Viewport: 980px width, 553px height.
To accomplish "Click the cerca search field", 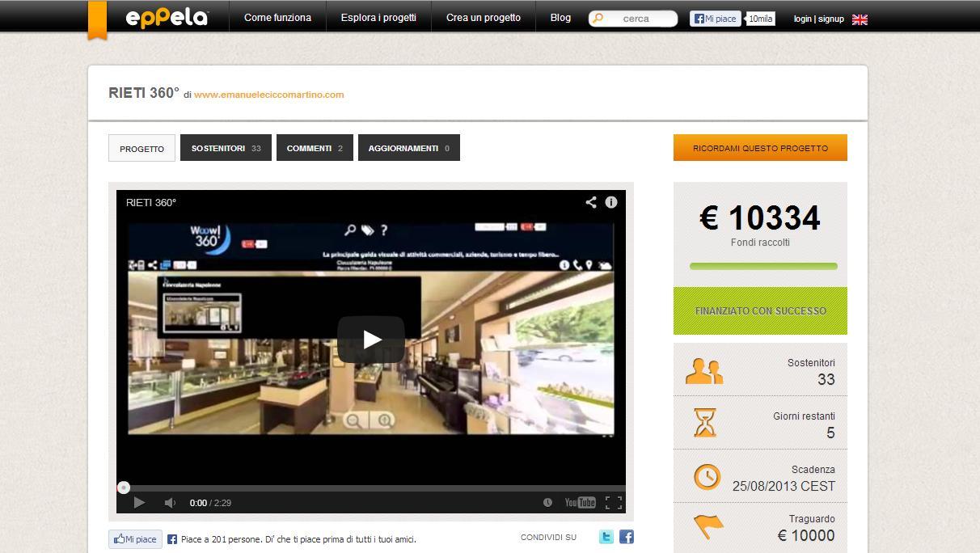I will tap(639, 19).
